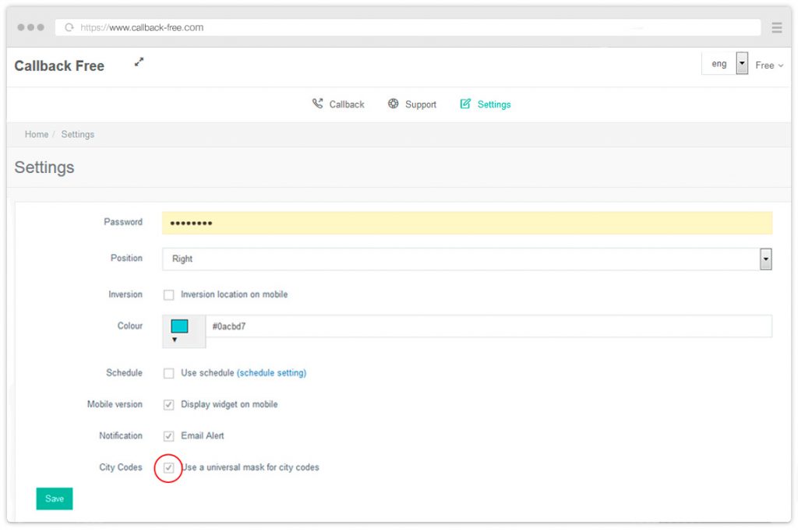This screenshot has height=532, width=798.
Task: Disable the Email Alert notification
Action: point(168,435)
